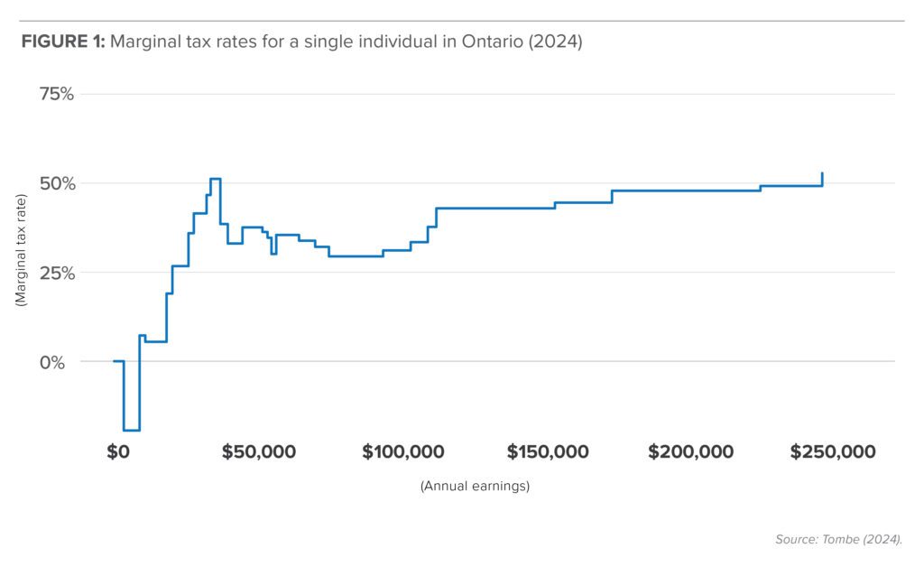The width and height of the screenshot is (924, 567).
Task: Click the $100,000 x-axis label
Action: tap(403, 451)
